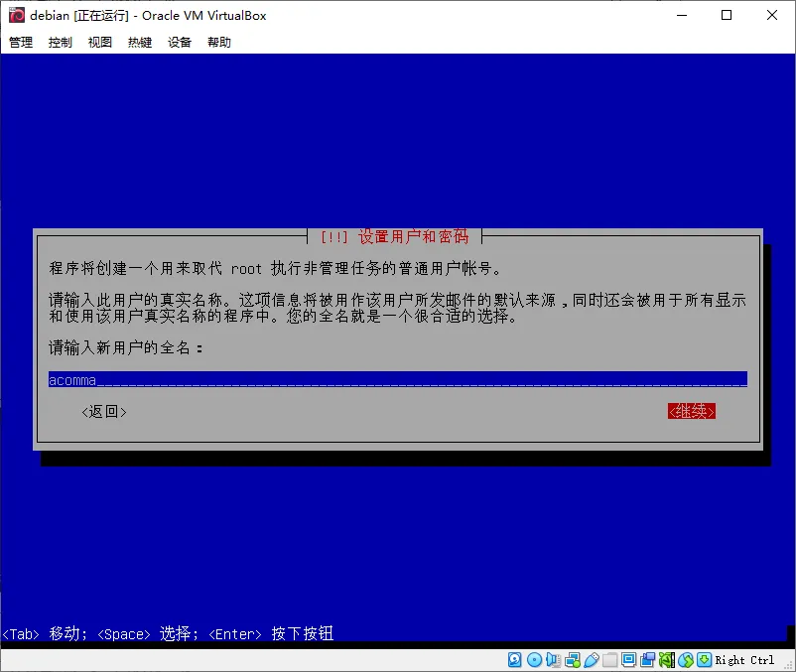Click the mouse integration status icon
The height and width of the screenshot is (672, 796).
pos(685,659)
